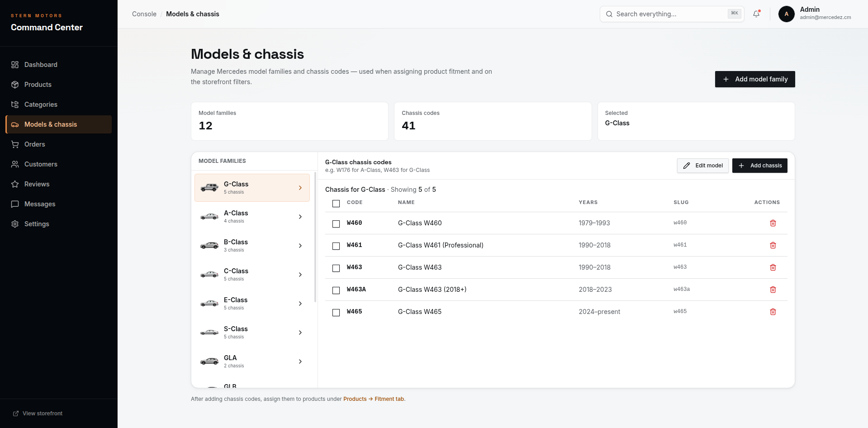868x428 pixels.
Task: Open View storefront link
Action: (38, 414)
